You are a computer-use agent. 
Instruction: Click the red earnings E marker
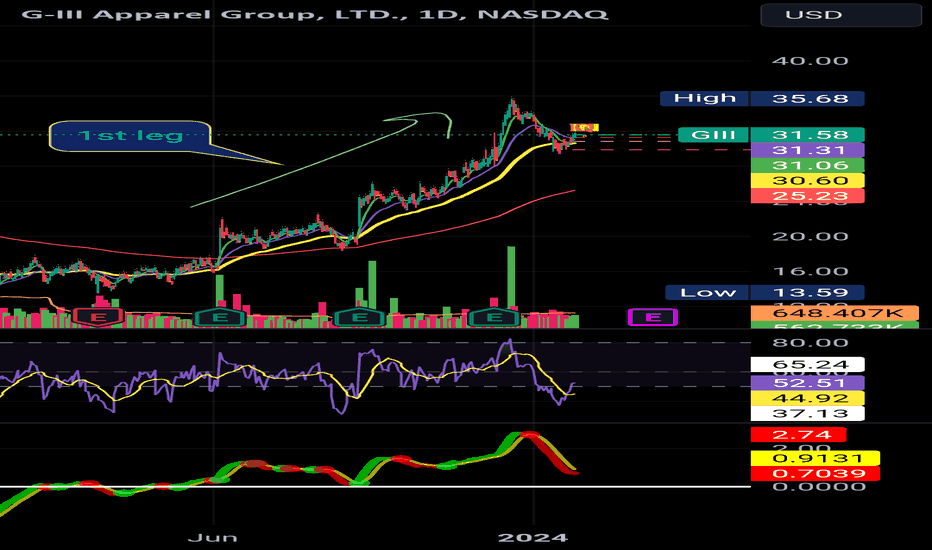click(98, 318)
